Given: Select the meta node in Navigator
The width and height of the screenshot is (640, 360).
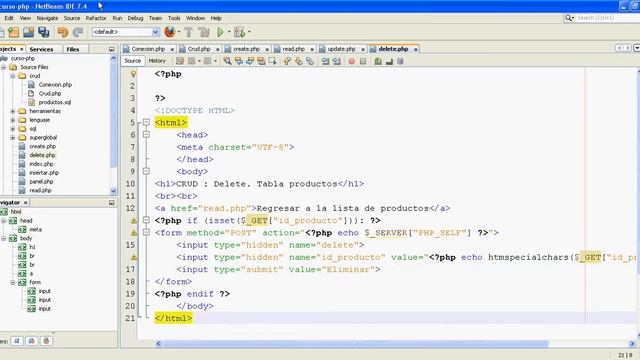Looking at the screenshot, I should tap(36, 229).
